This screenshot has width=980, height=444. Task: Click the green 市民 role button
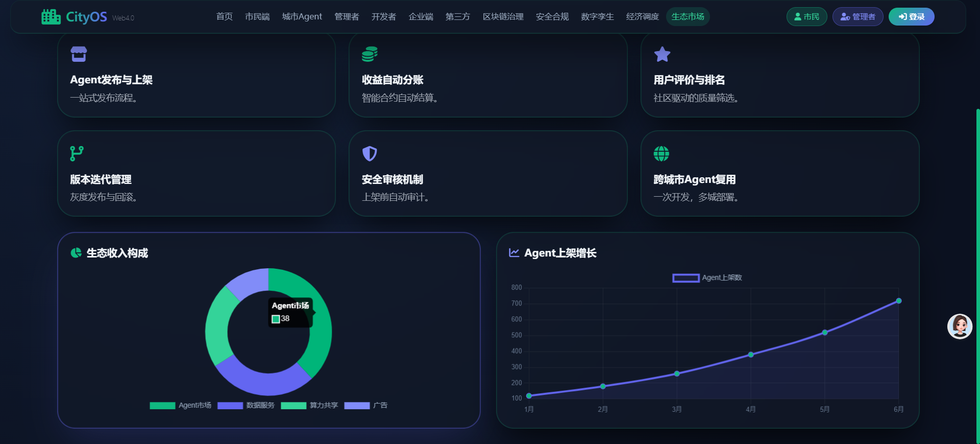[x=806, y=17]
